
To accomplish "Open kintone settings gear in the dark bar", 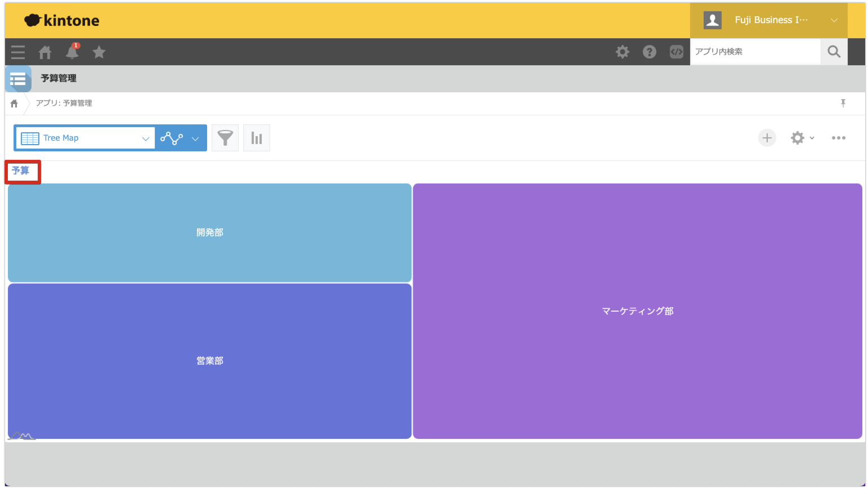I will [623, 52].
